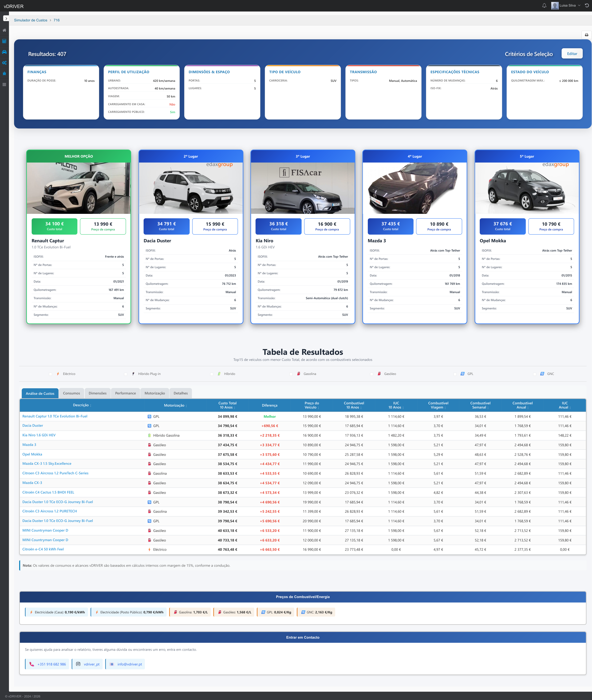Check the Gasolina filter checkbox
Viewport: 592px width, 700px height.
pyautogui.click(x=291, y=374)
